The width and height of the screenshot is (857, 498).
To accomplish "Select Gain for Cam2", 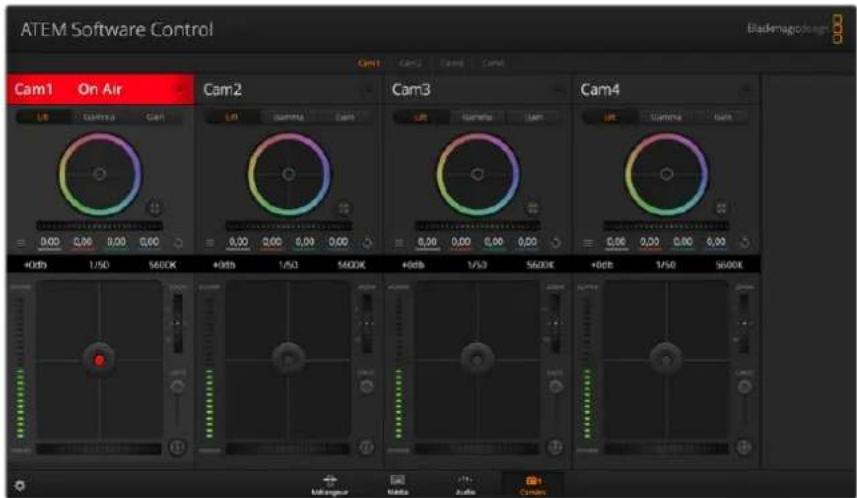I will pos(344,117).
